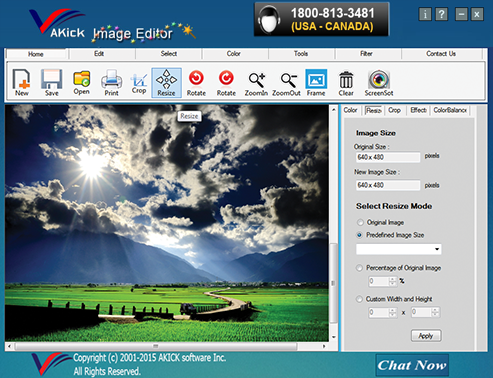
Task: Take a screenshot with ScreenSot icon
Action: 379,83
